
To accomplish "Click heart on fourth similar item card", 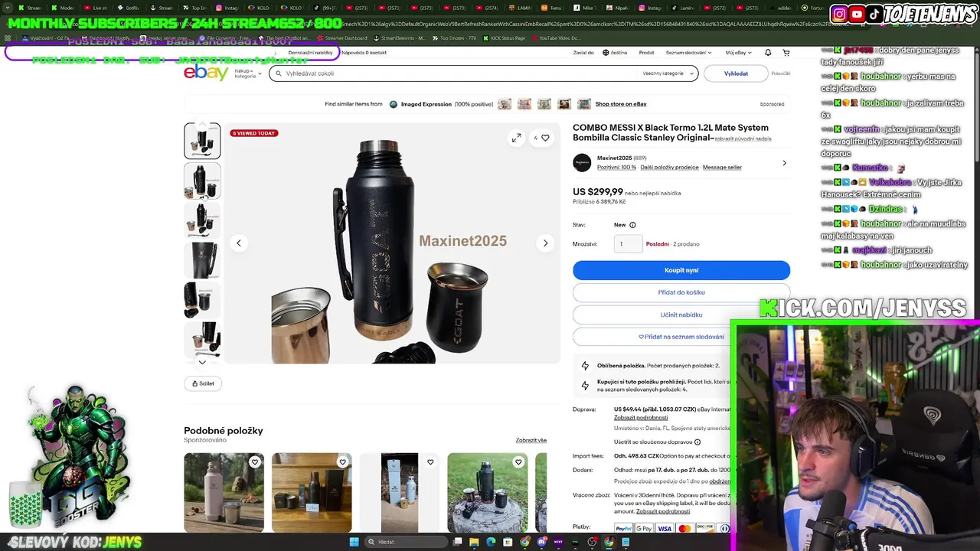I will pyautogui.click(x=518, y=462).
